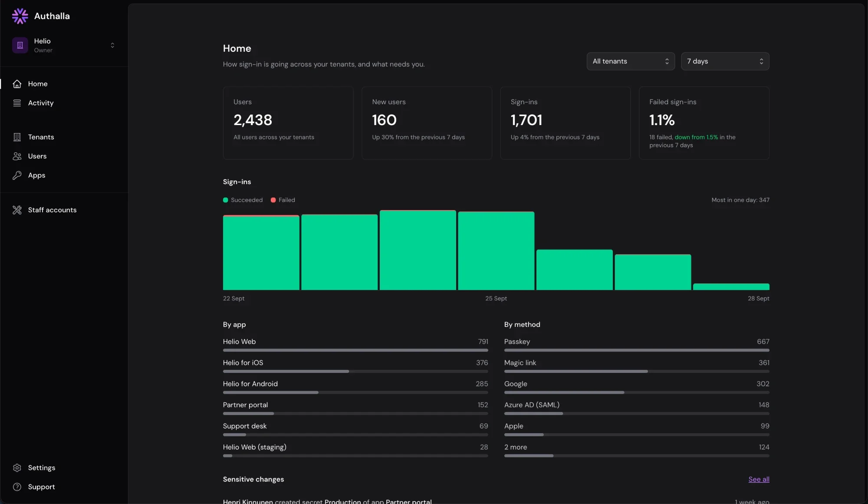Click the Users people icon
Image resolution: width=868 pixels, height=504 pixels.
coord(17,156)
